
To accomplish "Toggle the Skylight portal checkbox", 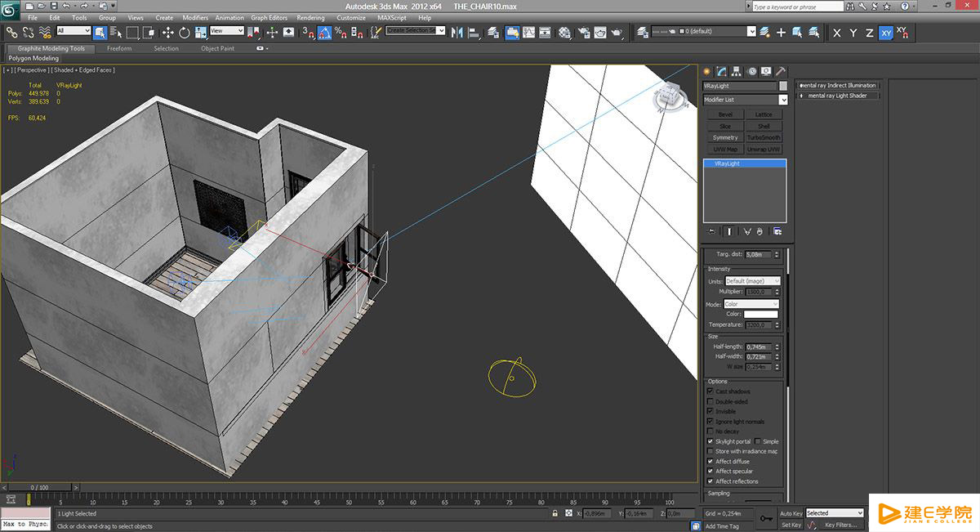I will coord(710,441).
